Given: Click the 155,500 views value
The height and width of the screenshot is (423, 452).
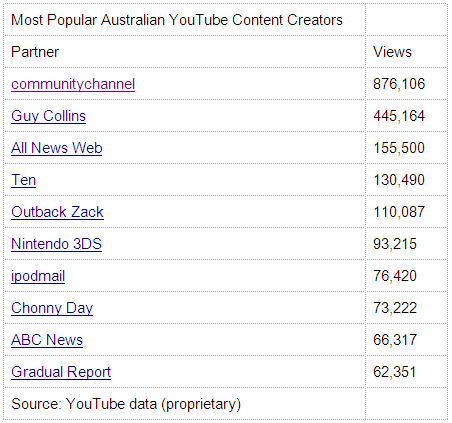Looking at the screenshot, I should tap(399, 148).
